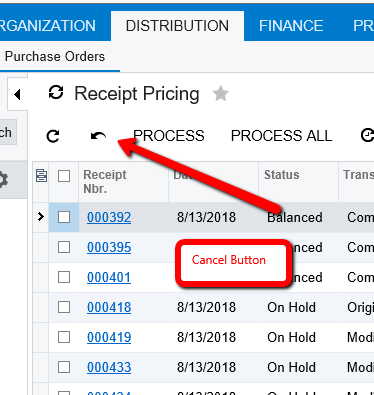Click the Cancel (undo arrow) toolbar icon
Screen dimensions: 374x395
point(98,136)
